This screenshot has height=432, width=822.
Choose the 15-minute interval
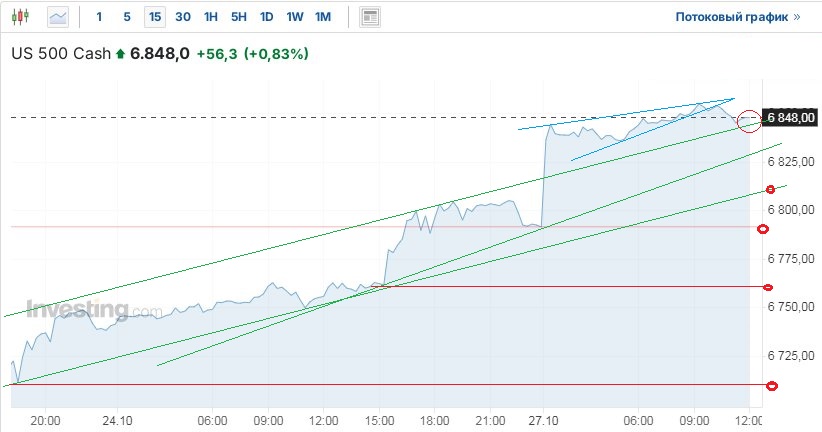point(154,17)
